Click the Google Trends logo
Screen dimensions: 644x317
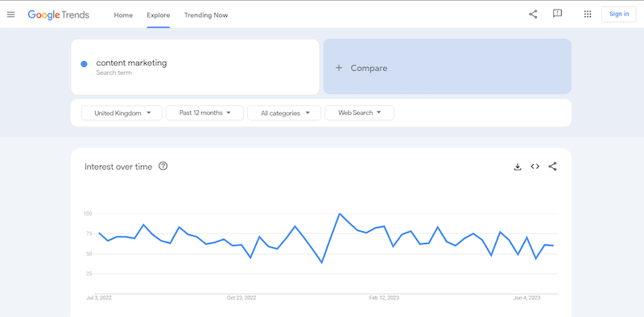(x=58, y=14)
